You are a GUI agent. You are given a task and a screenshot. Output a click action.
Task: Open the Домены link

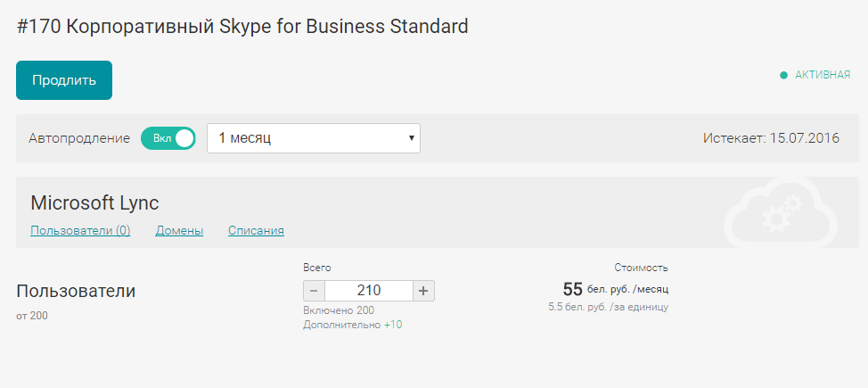tap(179, 231)
